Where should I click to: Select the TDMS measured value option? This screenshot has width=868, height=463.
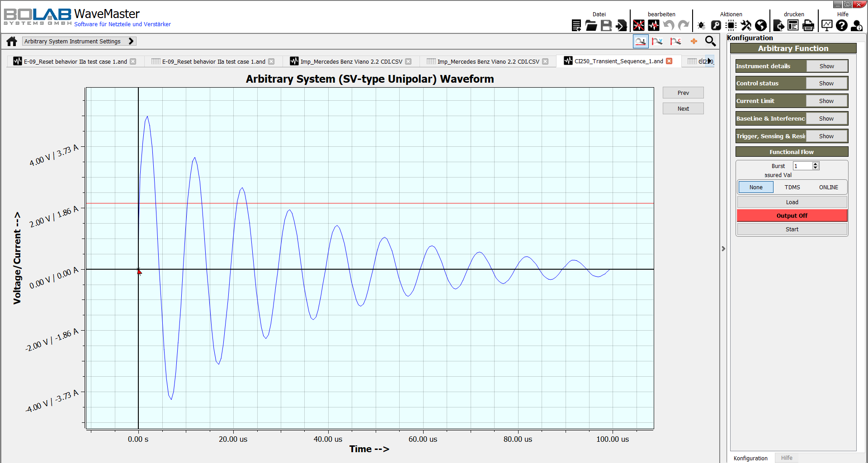pos(792,187)
